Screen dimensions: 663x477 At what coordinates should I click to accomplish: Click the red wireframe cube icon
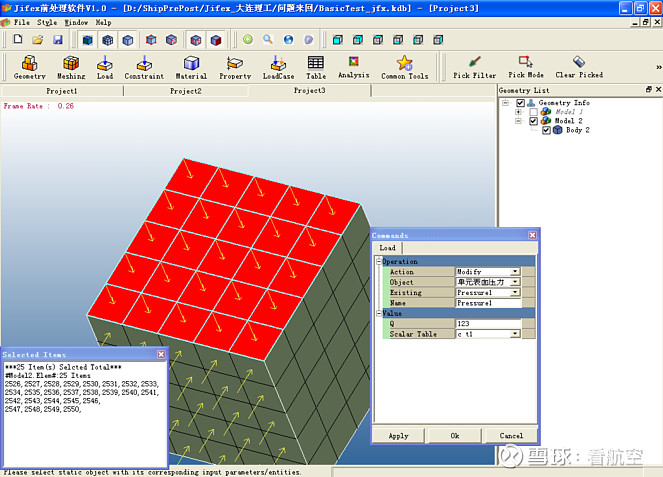pos(151,40)
